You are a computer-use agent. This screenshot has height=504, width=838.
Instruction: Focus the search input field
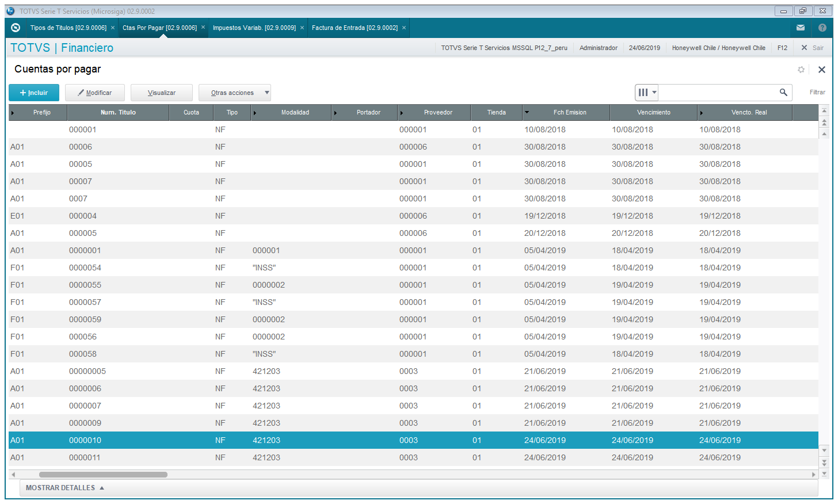[x=718, y=92]
